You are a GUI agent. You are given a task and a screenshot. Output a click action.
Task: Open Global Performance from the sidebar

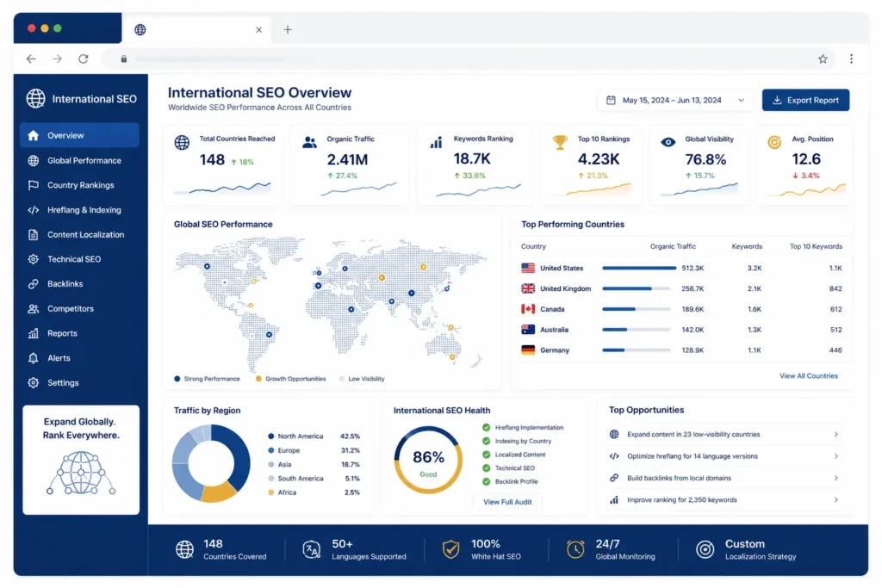coord(79,161)
